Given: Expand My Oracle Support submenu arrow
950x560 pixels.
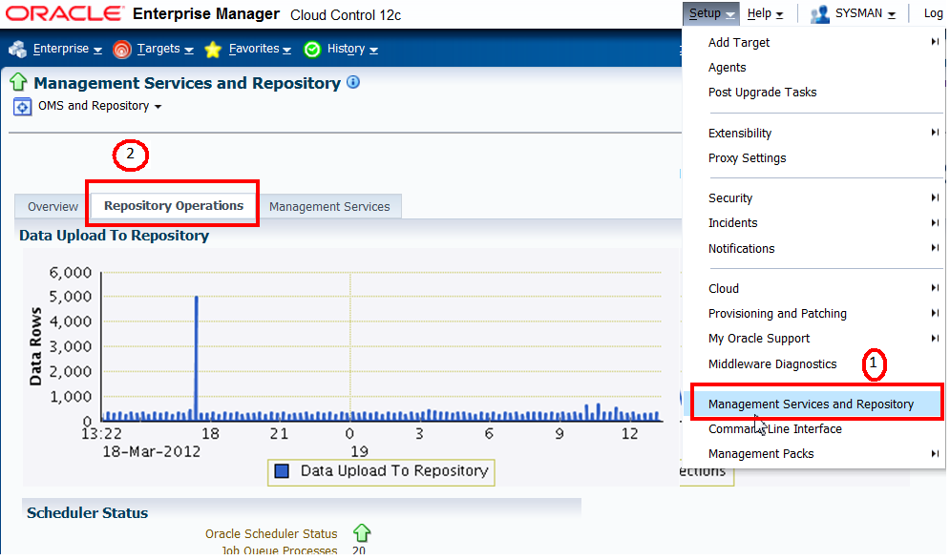Looking at the screenshot, I should point(935,338).
